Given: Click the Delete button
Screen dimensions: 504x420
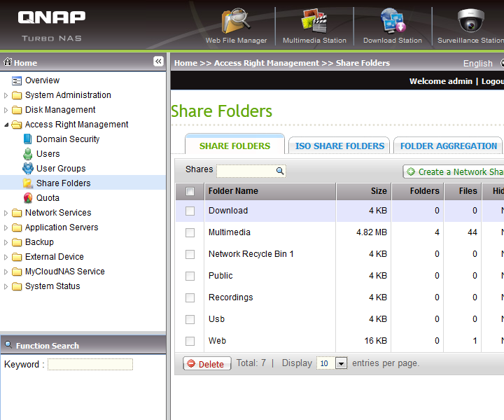Looking at the screenshot, I should pyautogui.click(x=206, y=364).
